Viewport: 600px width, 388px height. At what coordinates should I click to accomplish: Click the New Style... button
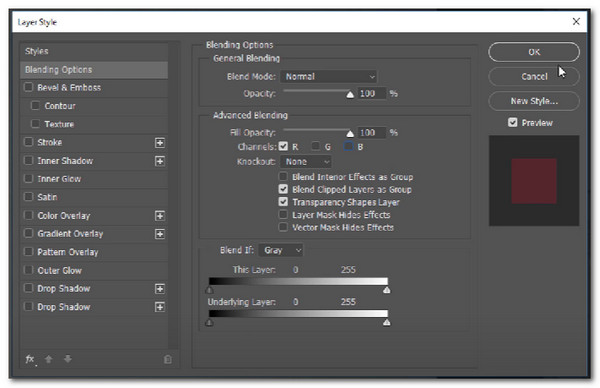coord(534,101)
